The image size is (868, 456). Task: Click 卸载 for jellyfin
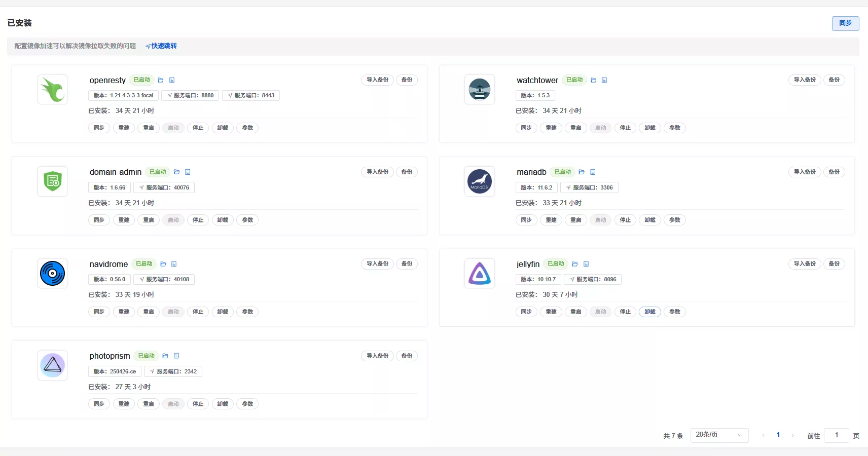tap(650, 312)
